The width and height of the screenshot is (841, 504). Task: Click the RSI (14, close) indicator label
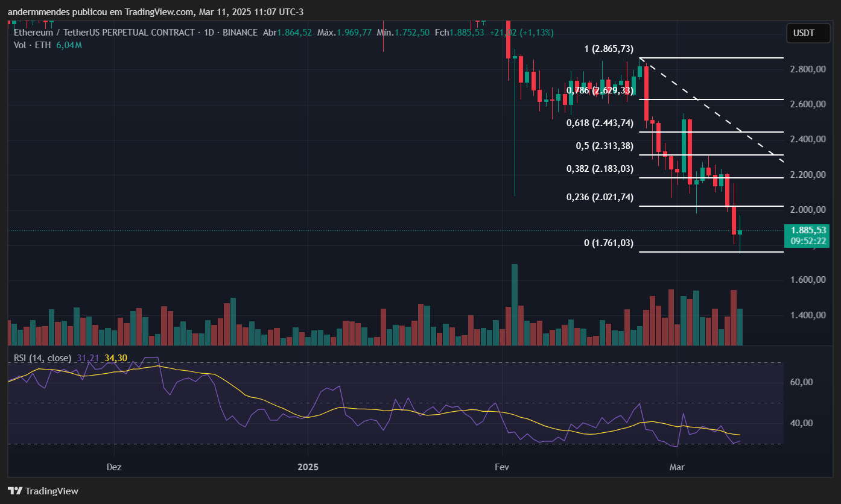click(42, 358)
